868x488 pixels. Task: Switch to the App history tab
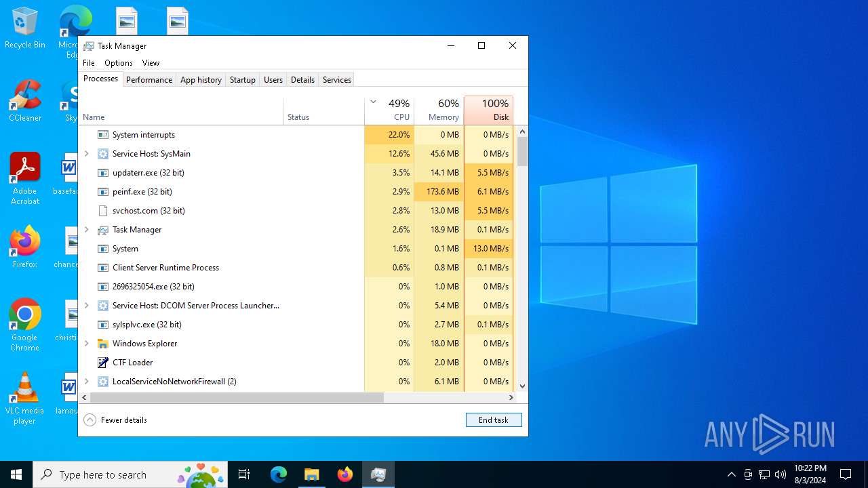coord(201,80)
